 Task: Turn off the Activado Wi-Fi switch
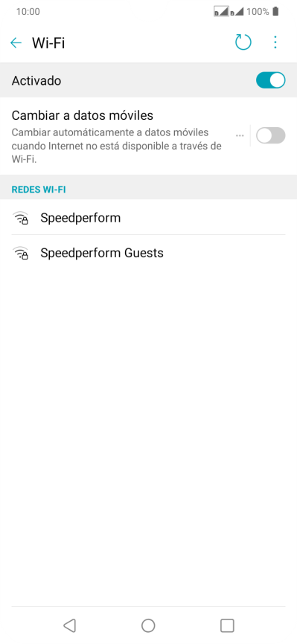click(271, 80)
